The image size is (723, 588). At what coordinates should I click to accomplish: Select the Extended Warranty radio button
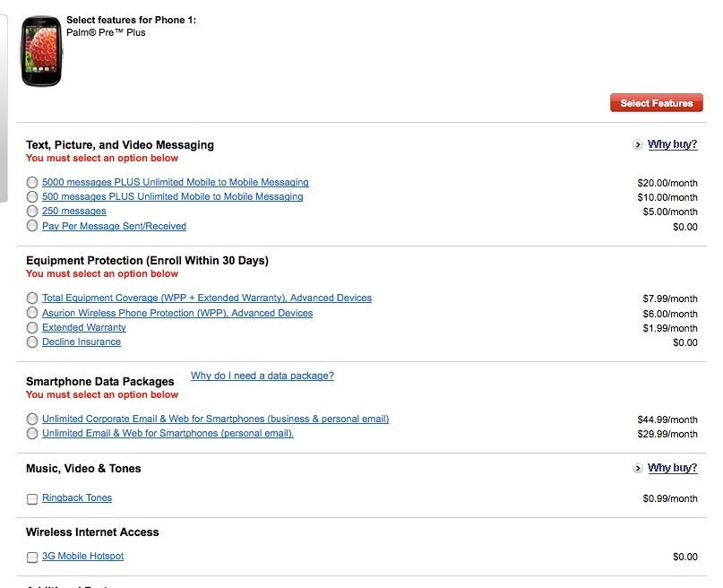point(32,327)
